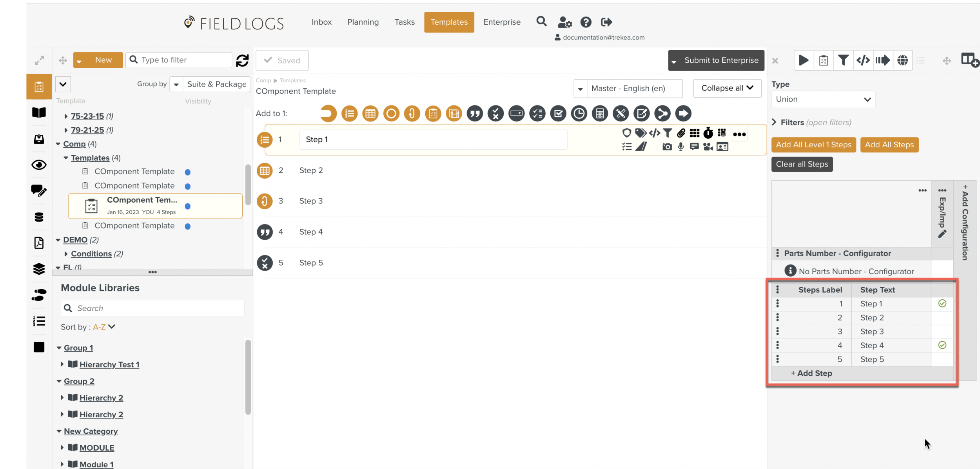Click the code brackets icon in right panel toolbar
Viewport: 980px width, 469px height.
click(863, 60)
